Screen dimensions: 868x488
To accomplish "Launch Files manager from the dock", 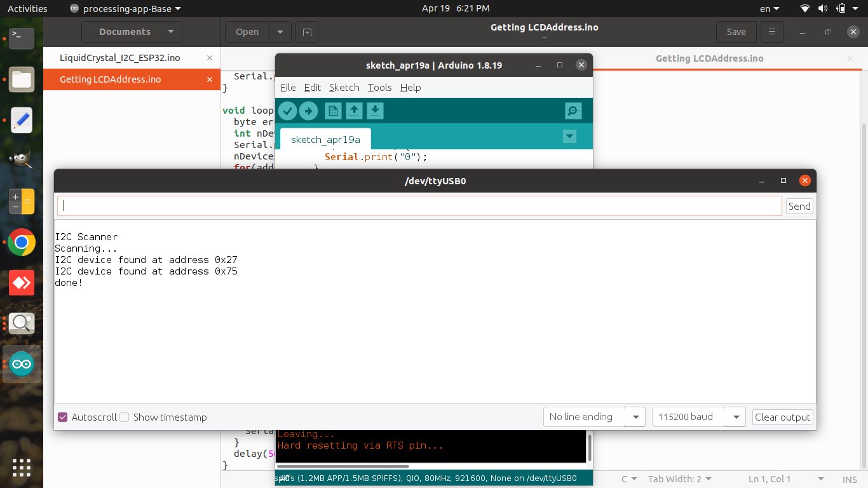I will click(x=22, y=79).
